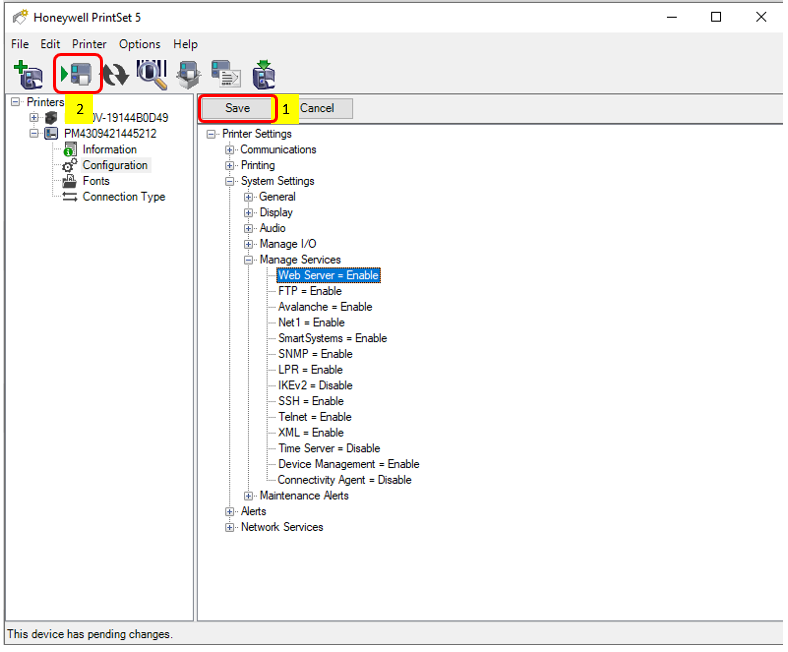This screenshot has height=652, width=788.
Task: Click the PrintSet app icon in title bar
Action: coord(20,18)
